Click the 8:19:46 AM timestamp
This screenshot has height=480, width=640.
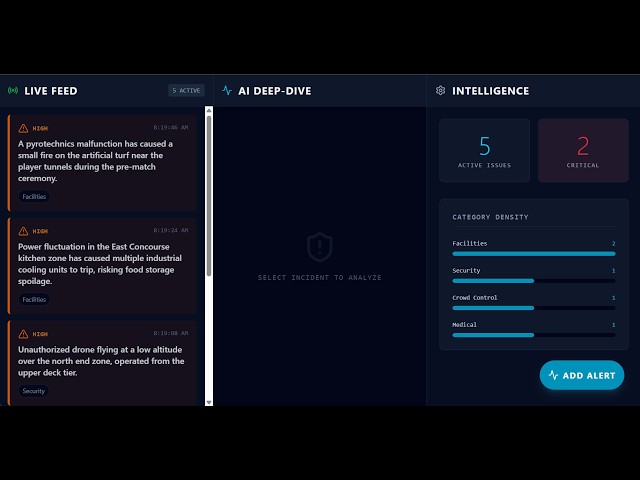(x=171, y=128)
